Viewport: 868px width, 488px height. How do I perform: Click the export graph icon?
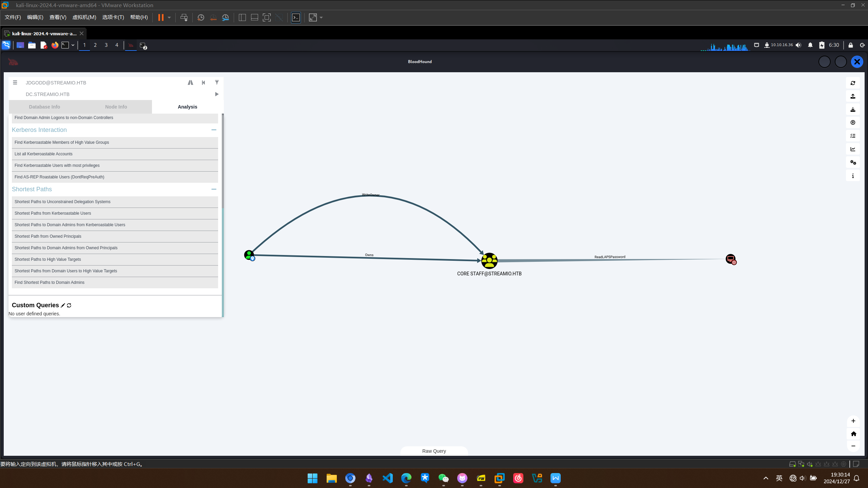click(853, 96)
